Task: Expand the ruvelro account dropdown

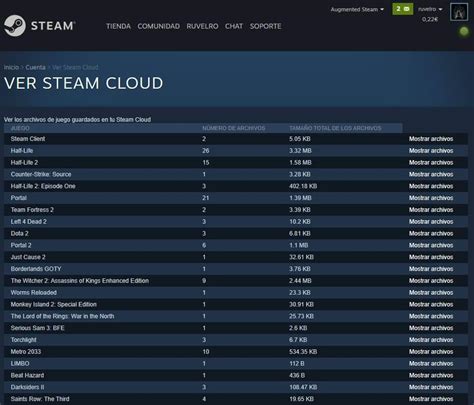Action: pos(430,9)
